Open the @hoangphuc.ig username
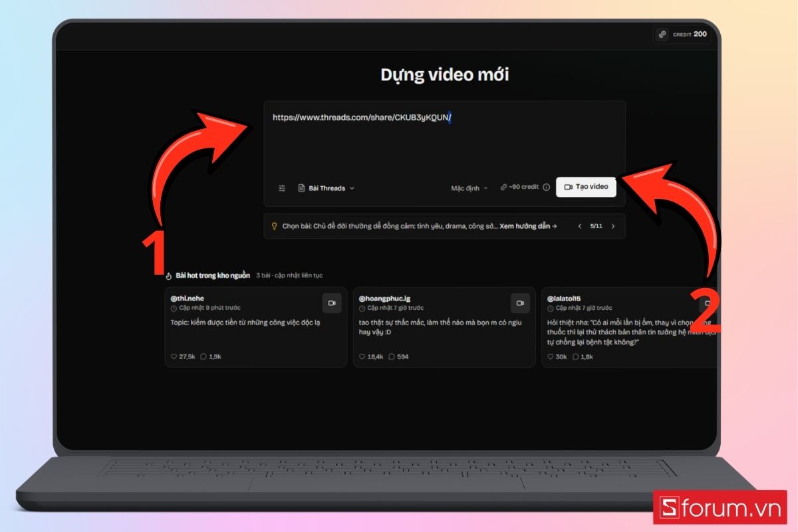 tap(384, 299)
